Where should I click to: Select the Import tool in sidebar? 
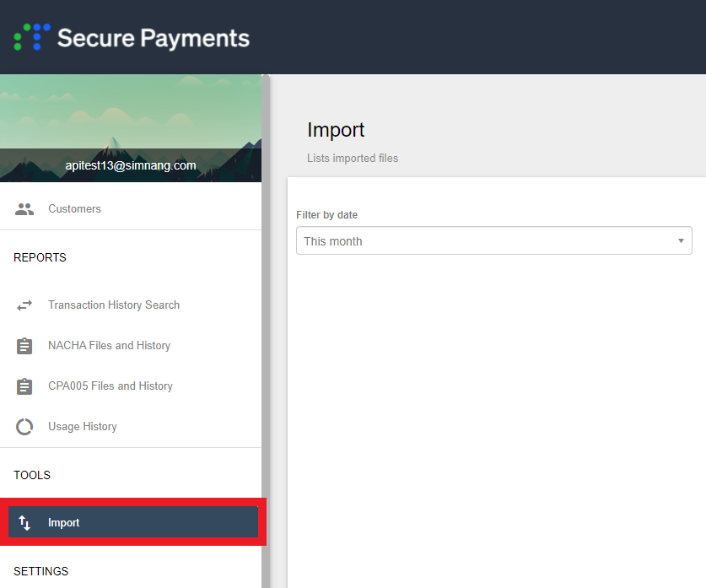(133, 522)
